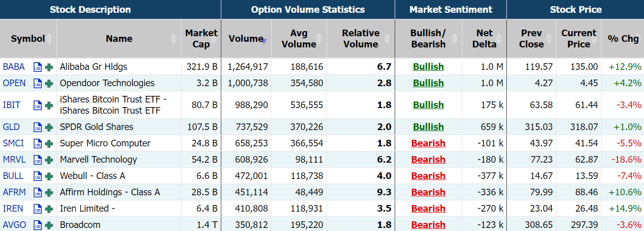Image resolution: width=644 pixels, height=231 pixels.
Task: Click the Bullish link for BABA
Action: point(428,67)
